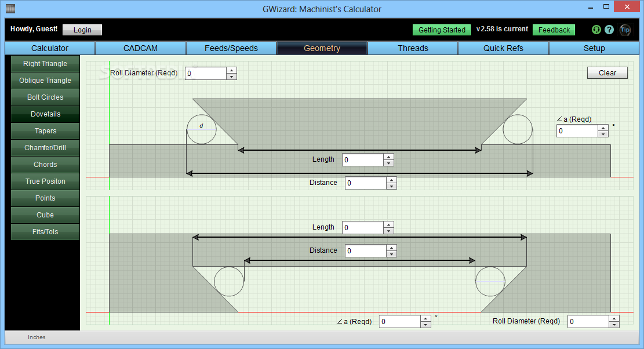Select Oblique Triangle calculator
The width and height of the screenshot is (644, 349).
[45, 81]
